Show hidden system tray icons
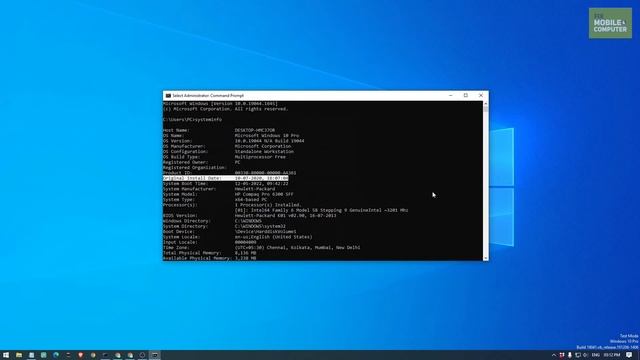 (554, 355)
